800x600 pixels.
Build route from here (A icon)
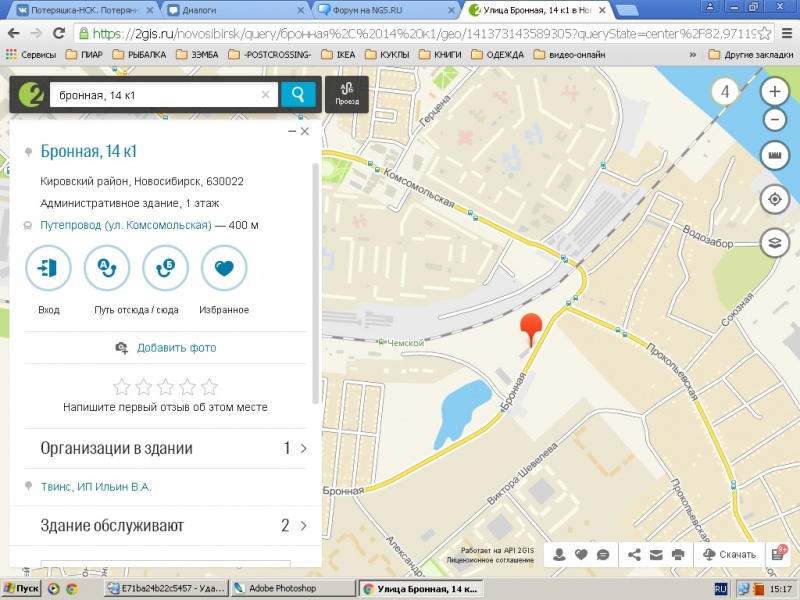coord(107,268)
